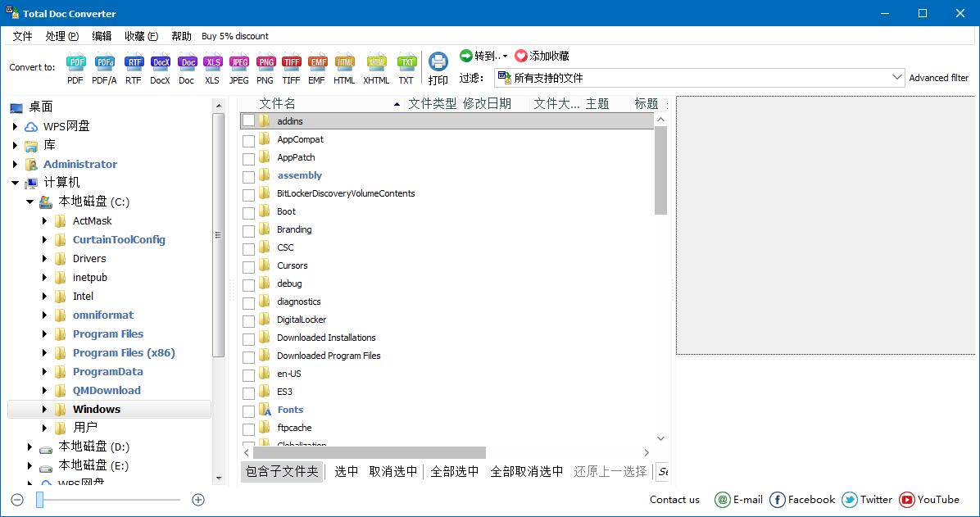Image resolution: width=980 pixels, height=517 pixels.
Task: Expand the Program Files tree node
Action: click(44, 333)
